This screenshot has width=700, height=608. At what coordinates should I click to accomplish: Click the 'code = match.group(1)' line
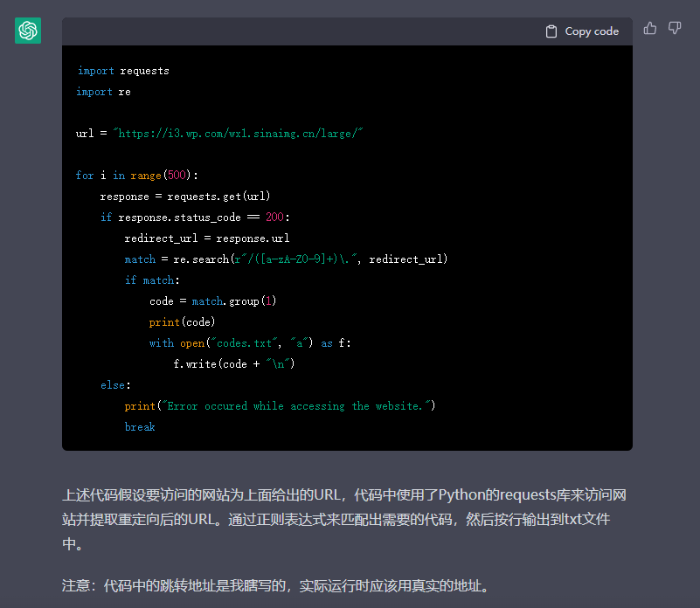coord(212,301)
